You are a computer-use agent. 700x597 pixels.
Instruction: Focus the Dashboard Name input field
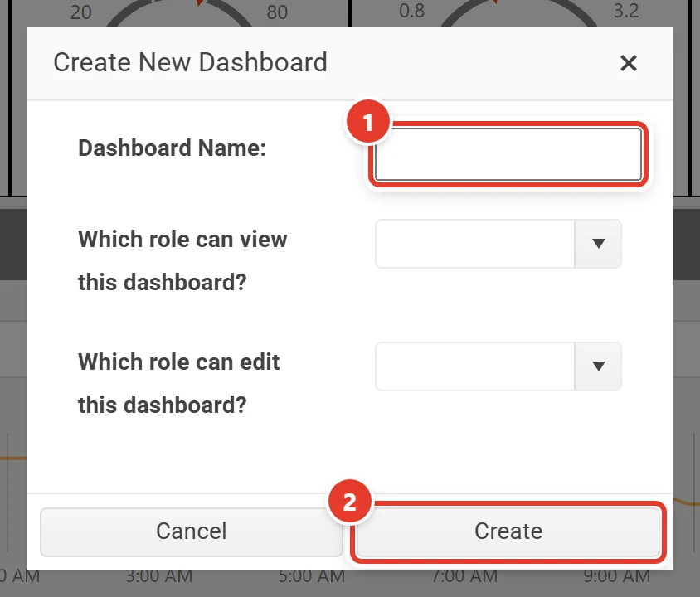coord(508,154)
